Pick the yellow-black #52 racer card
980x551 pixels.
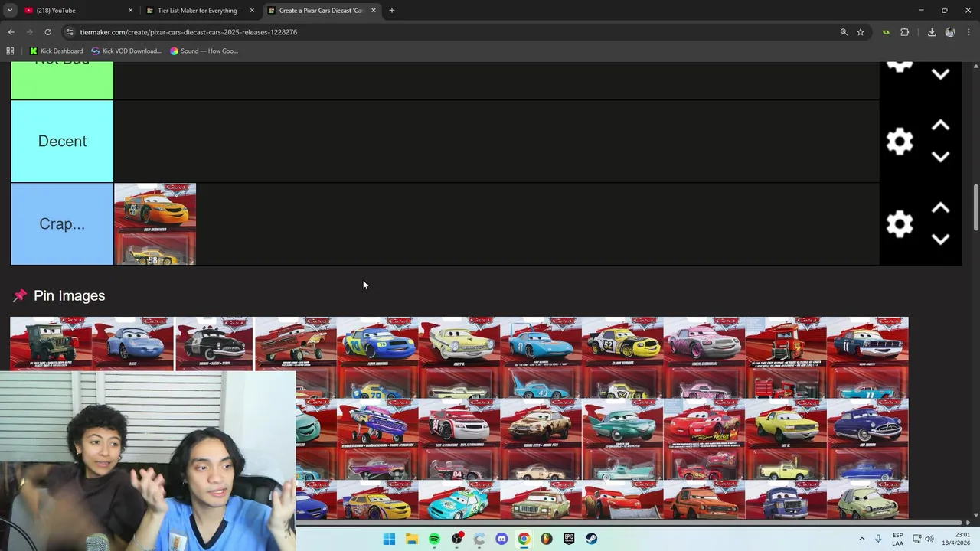coord(622,357)
